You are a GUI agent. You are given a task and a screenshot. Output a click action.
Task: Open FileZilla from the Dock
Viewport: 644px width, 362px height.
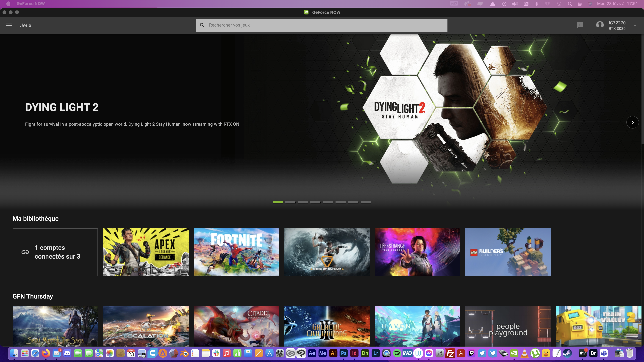coord(450,353)
